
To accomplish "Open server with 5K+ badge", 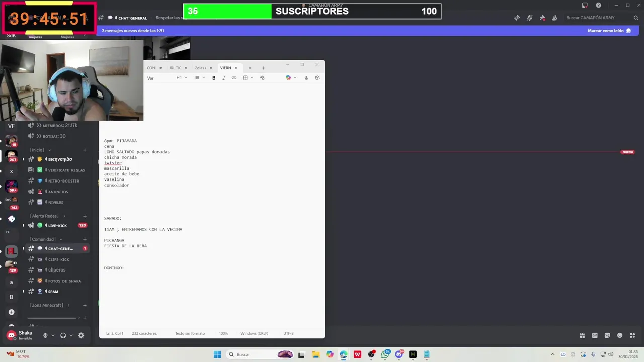I will pos(11,186).
